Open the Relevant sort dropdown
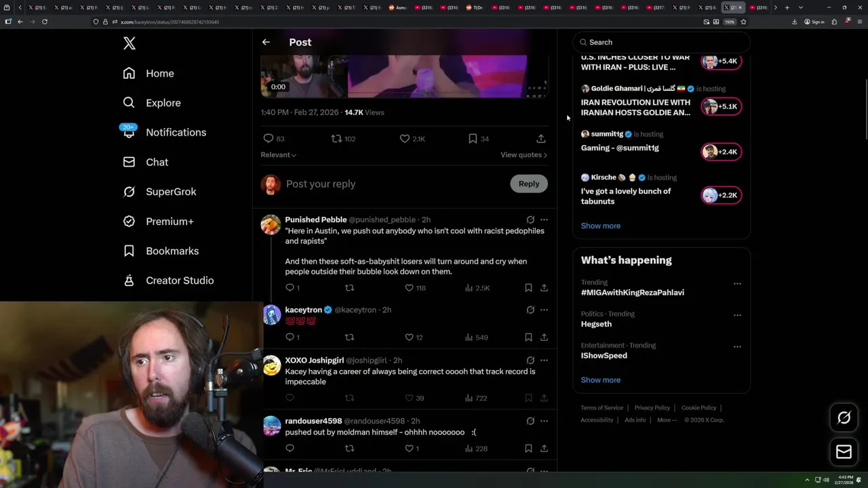 point(278,155)
